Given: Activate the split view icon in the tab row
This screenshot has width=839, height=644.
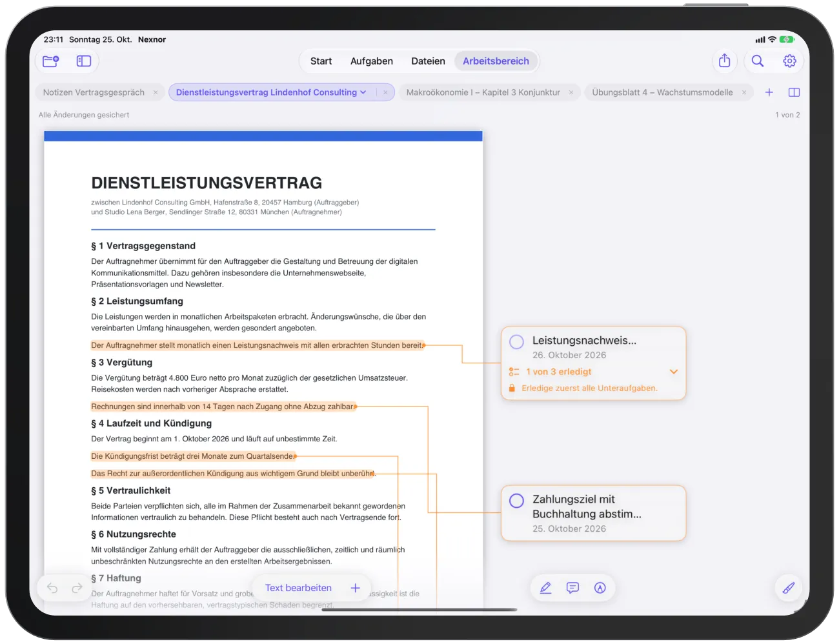Looking at the screenshot, I should click(794, 92).
